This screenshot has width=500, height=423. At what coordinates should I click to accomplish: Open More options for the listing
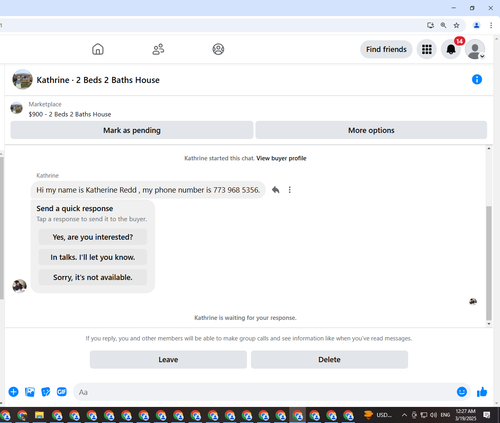(x=371, y=130)
